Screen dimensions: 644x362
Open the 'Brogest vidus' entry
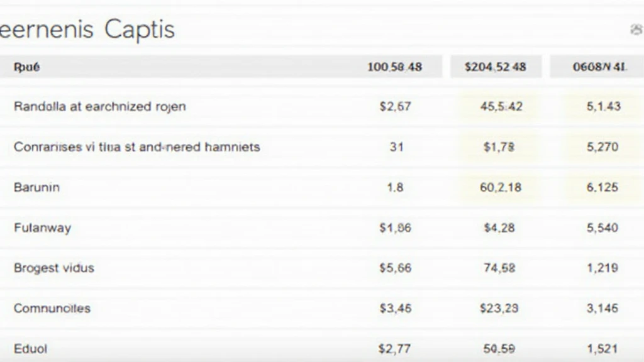pos(53,267)
